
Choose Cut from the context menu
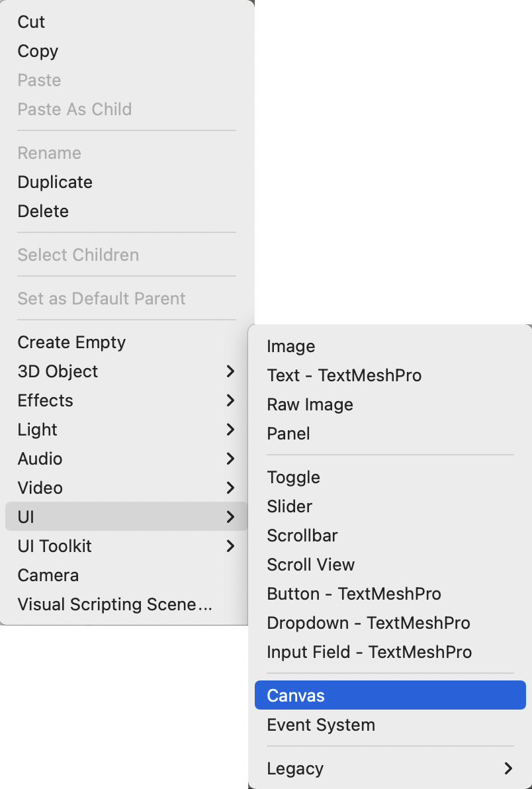[31, 22]
